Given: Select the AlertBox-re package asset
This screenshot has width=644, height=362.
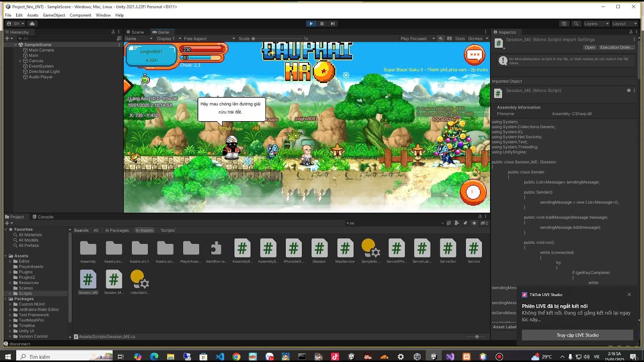Looking at the screenshot, I should pos(216,251).
